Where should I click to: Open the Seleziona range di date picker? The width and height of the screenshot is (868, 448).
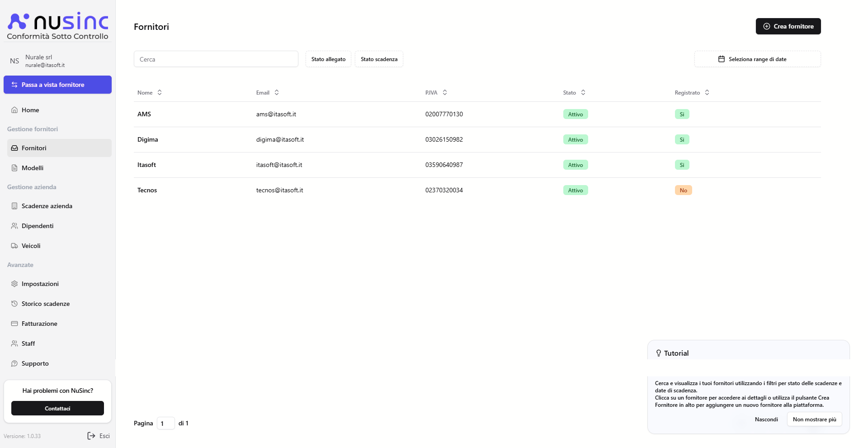coord(757,59)
